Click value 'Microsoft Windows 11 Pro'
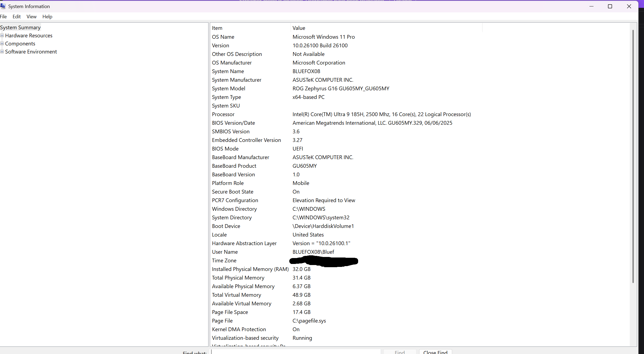Viewport: 644px width, 354px height. 324,37
